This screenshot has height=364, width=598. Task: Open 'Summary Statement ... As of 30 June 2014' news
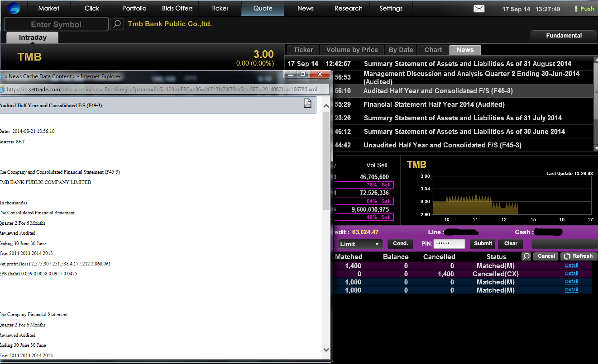(464, 132)
